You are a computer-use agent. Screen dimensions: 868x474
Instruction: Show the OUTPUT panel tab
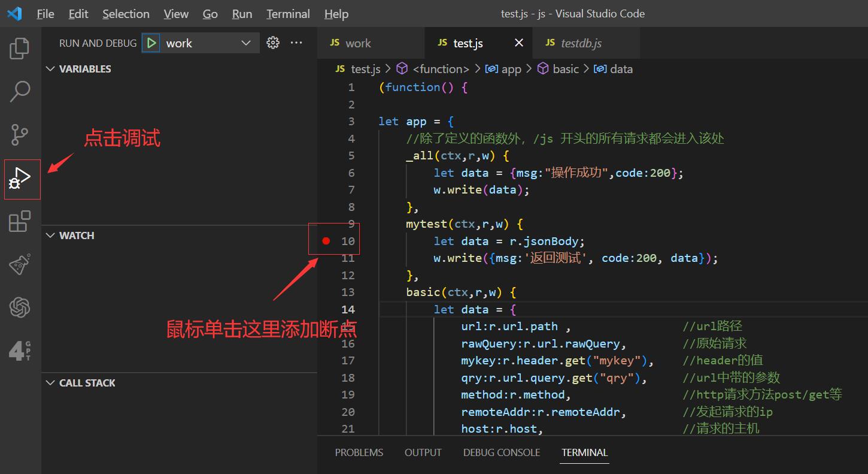423,452
